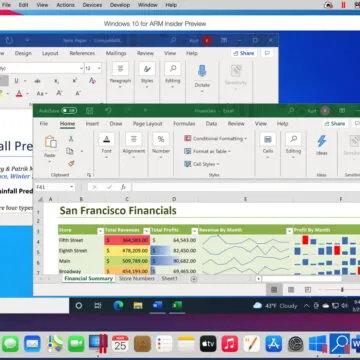Click the Excel Save icon in title bar

point(89,111)
